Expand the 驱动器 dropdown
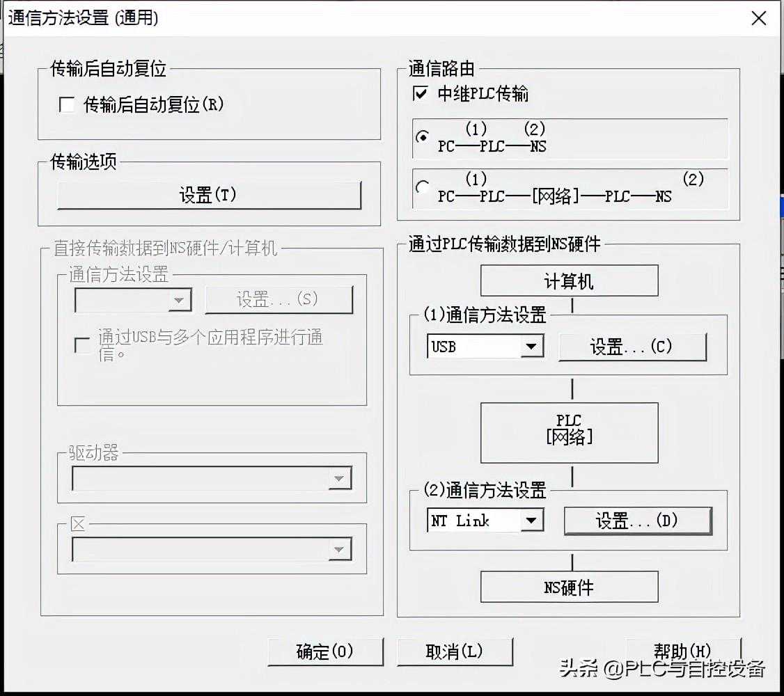This screenshot has width=784, height=696. pos(339,478)
